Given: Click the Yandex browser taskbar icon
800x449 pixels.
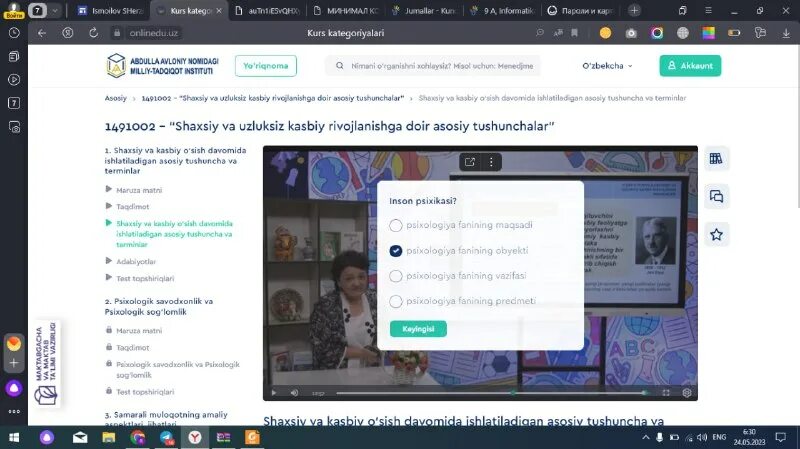Looking at the screenshot, I should coord(195,438).
